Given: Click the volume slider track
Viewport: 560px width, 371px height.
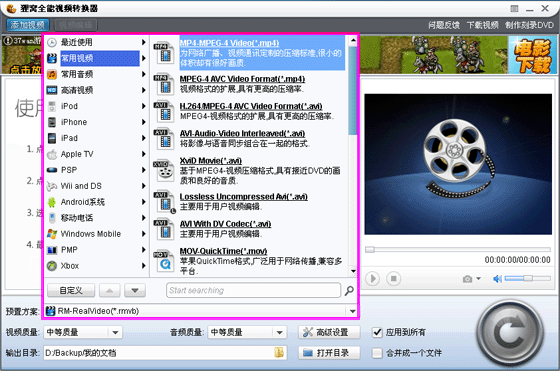Looking at the screenshot, I should 528,279.
